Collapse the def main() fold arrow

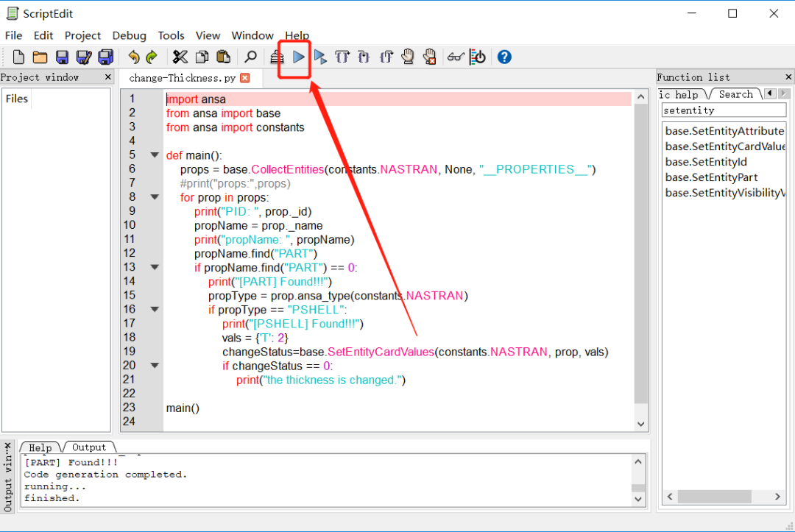155,155
